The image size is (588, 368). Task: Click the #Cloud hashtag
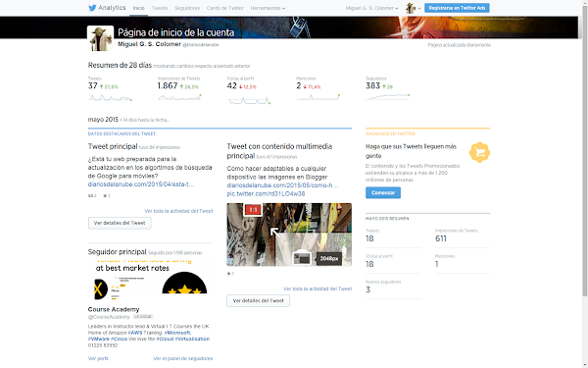click(x=165, y=339)
